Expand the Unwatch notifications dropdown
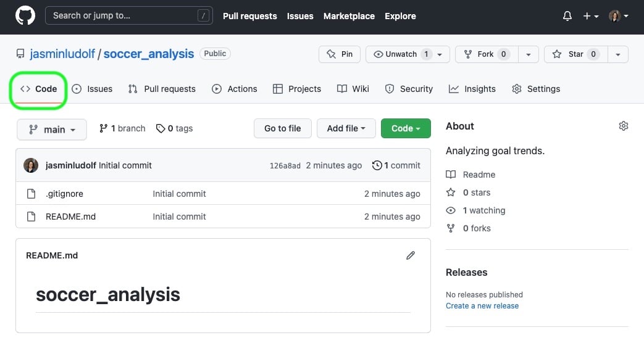The height and width of the screenshot is (343, 644). pos(408,54)
